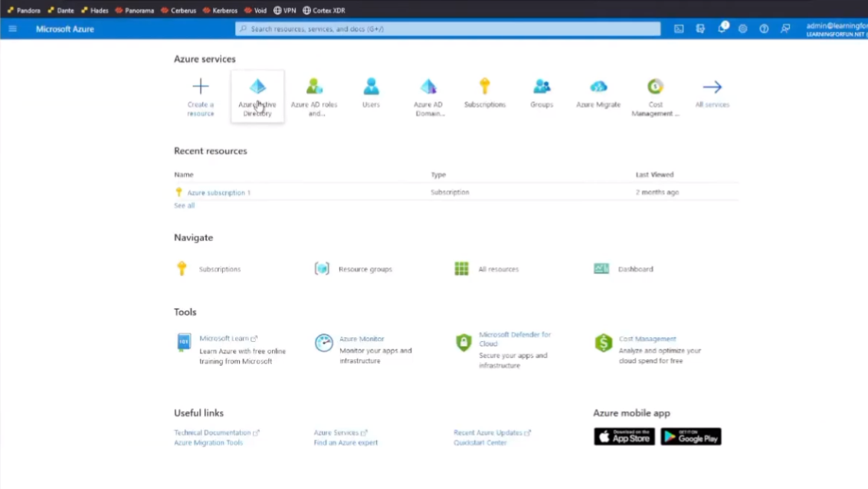Click See all recent resources
This screenshot has width=868, height=489.
click(x=185, y=205)
